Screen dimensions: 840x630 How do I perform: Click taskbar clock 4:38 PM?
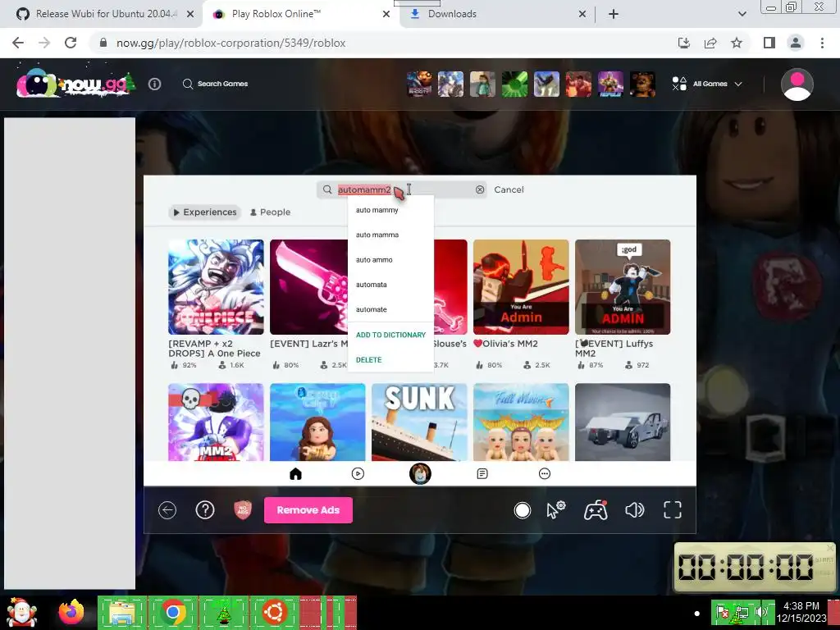click(801, 612)
